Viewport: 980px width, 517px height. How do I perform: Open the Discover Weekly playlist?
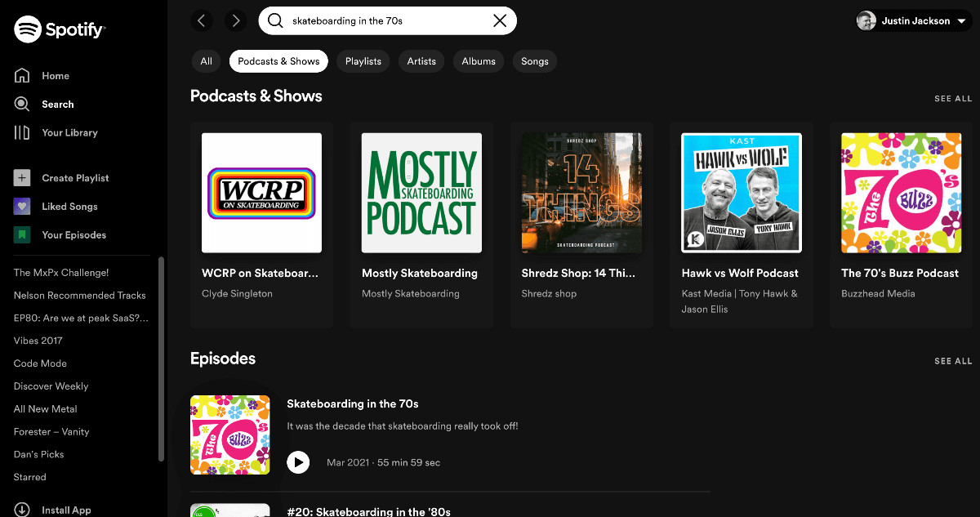[x=51, y=386]
